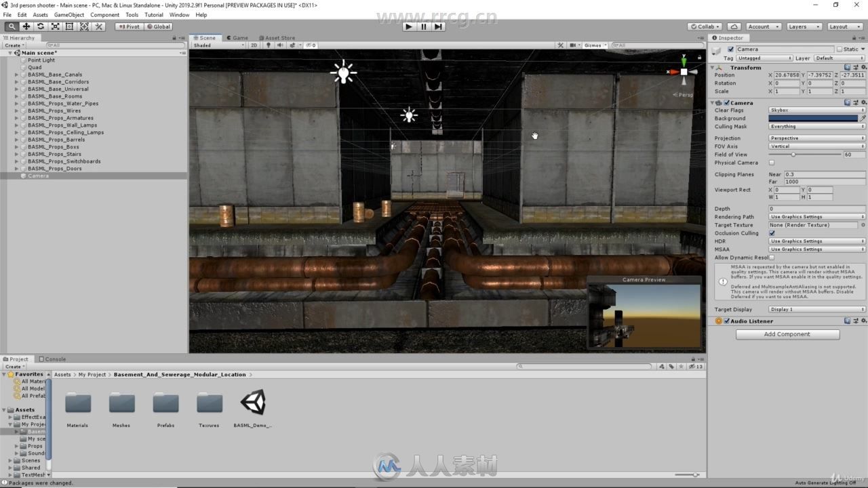868x488 pixels.
Task: Open the Account dropdown
Action: (764, 26)
